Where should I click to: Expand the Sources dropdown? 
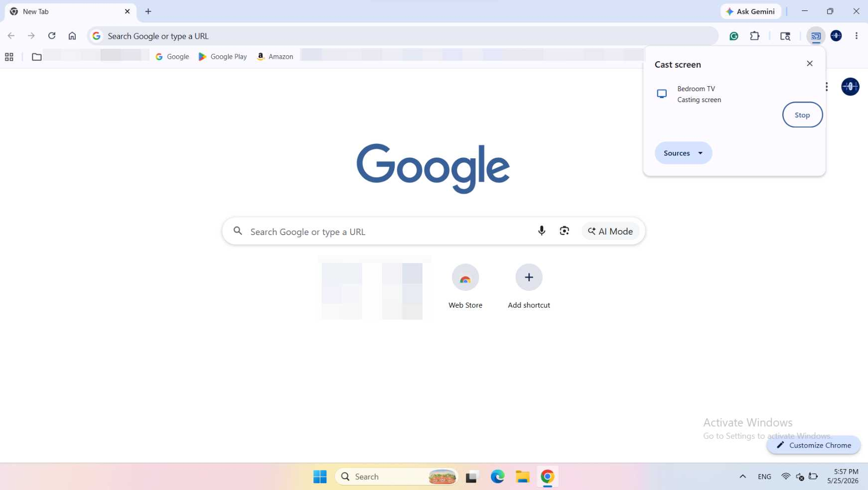pyautogui.click(x=683, y=153)
